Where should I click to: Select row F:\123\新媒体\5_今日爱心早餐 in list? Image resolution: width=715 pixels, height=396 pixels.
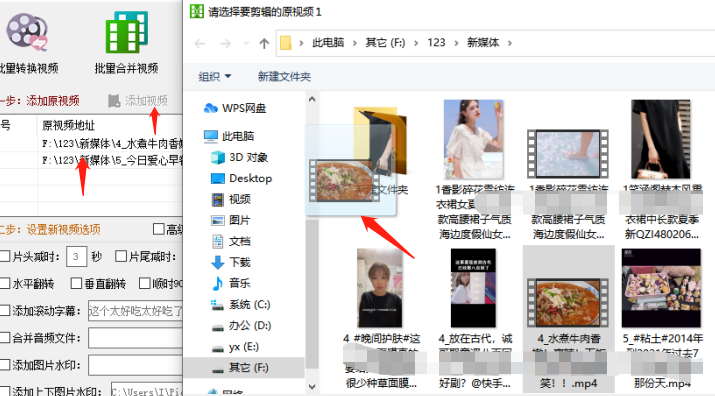[x=91, y=161]
